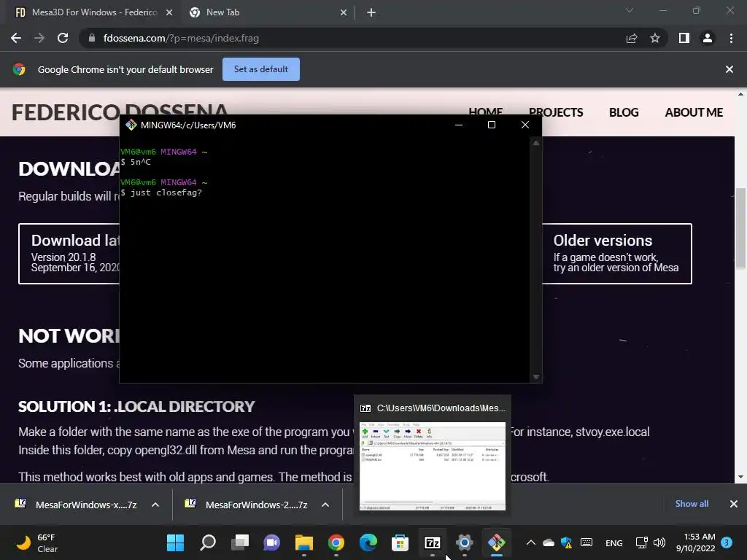Expand options for MesaForWindows-2 download item
Image resolution: width=747 pixels, height=560 pixels.
coord(325,505)
